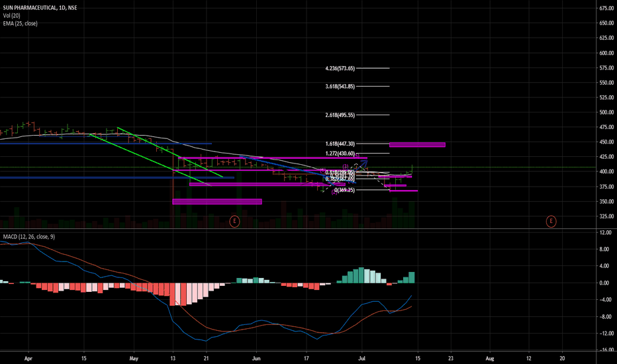
Task: Select the upper blue horizontal line near 447
Action: (106, 144)
